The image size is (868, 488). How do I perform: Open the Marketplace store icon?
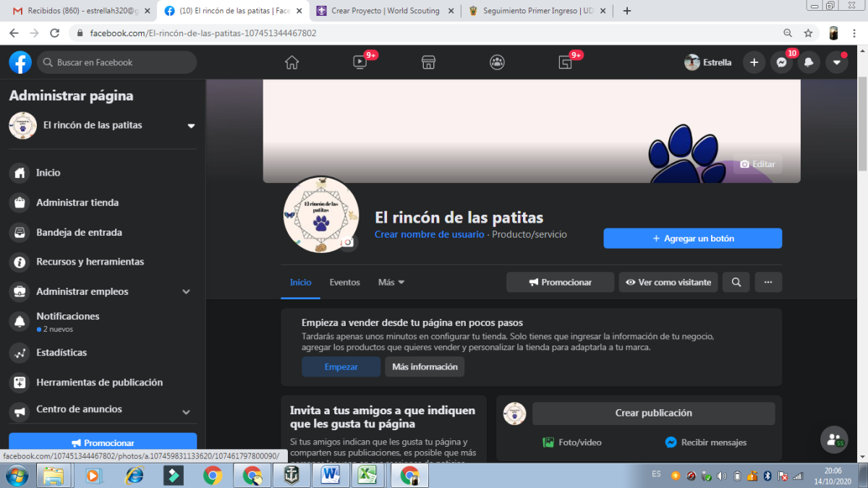[x=428, y=62]
